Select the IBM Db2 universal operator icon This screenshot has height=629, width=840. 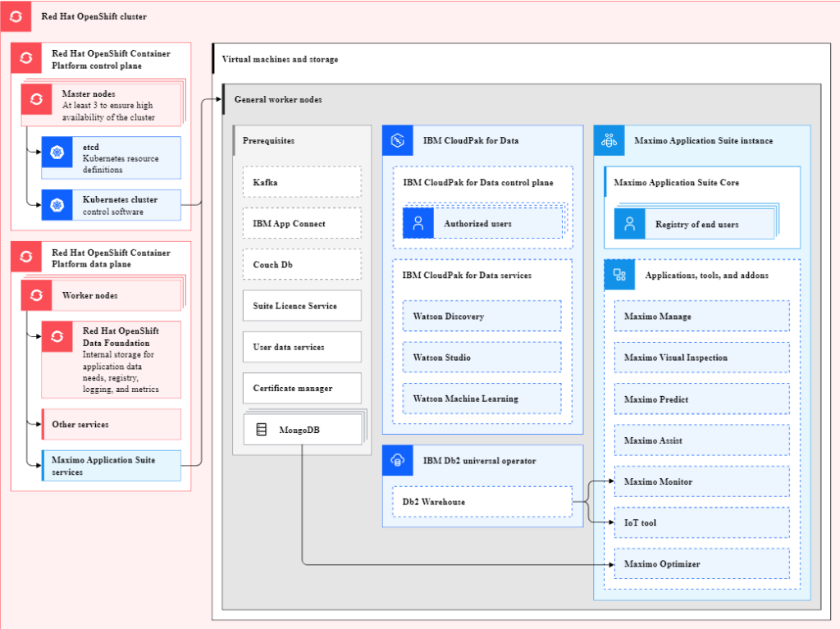(x=398, y=460)
